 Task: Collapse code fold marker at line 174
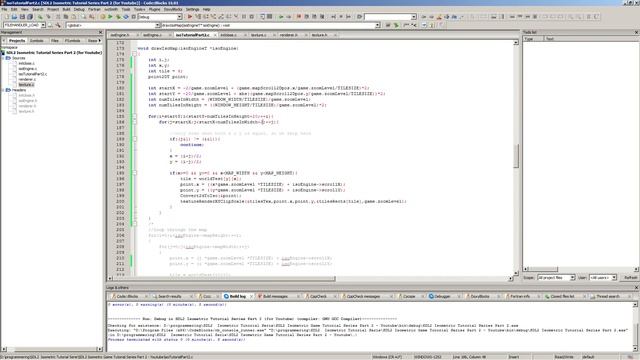point(134,54)
